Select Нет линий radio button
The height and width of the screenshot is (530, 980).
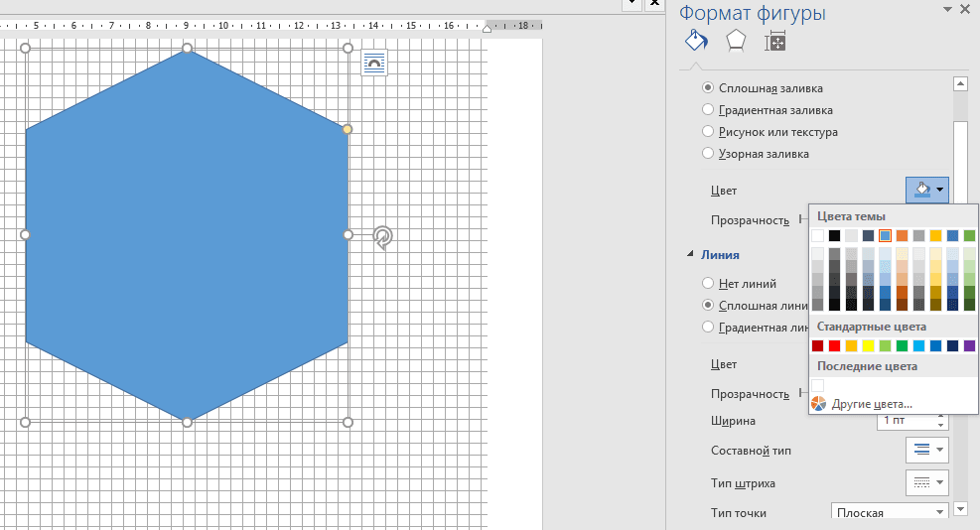pos(708,284)
